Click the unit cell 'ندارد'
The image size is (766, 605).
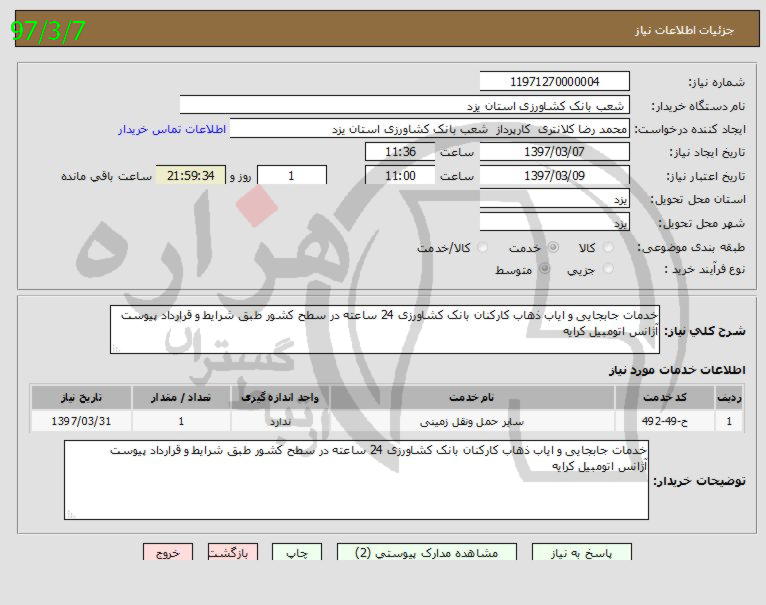click(x=280, y=421)
